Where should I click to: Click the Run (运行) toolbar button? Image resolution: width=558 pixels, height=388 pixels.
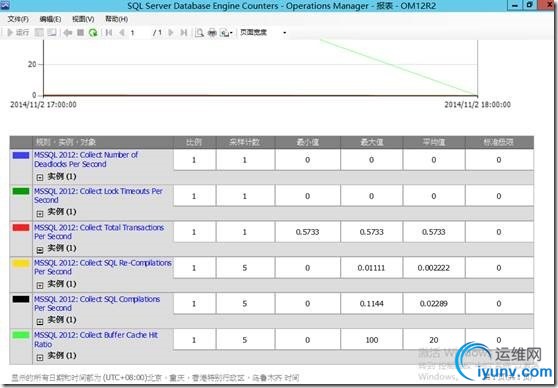pyautogui.click(x=18, y=32)
